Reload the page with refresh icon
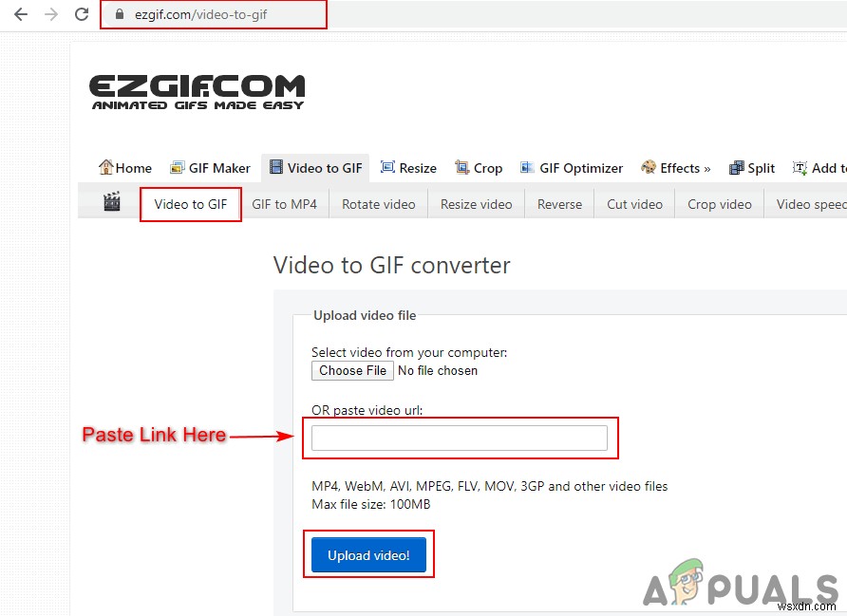The image size is (847, 616). click(x=82, y=14)
